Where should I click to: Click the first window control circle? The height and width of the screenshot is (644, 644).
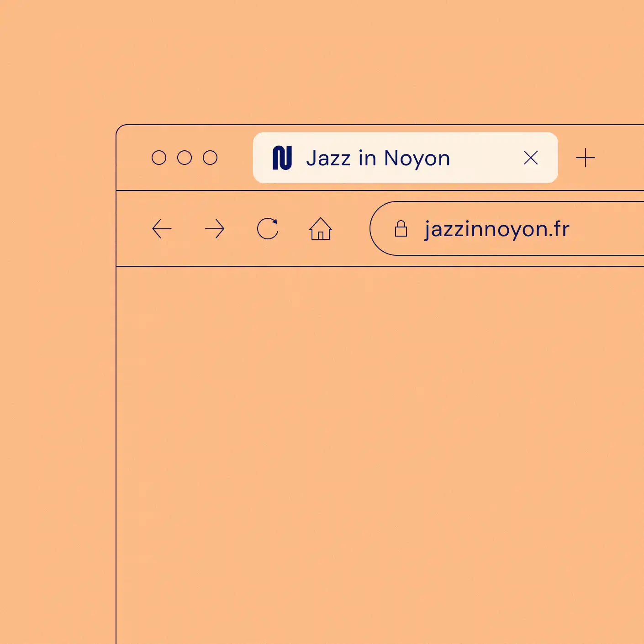point(159,158)
